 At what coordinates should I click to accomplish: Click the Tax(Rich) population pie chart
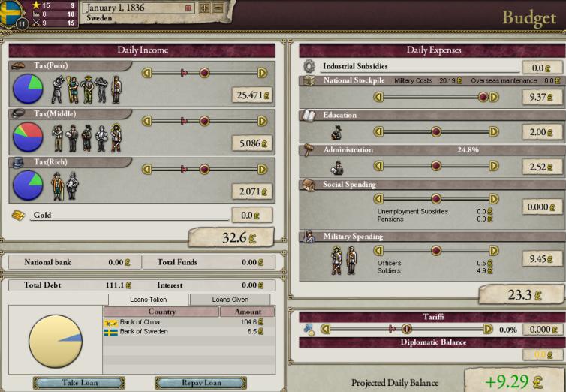point(28,185)
